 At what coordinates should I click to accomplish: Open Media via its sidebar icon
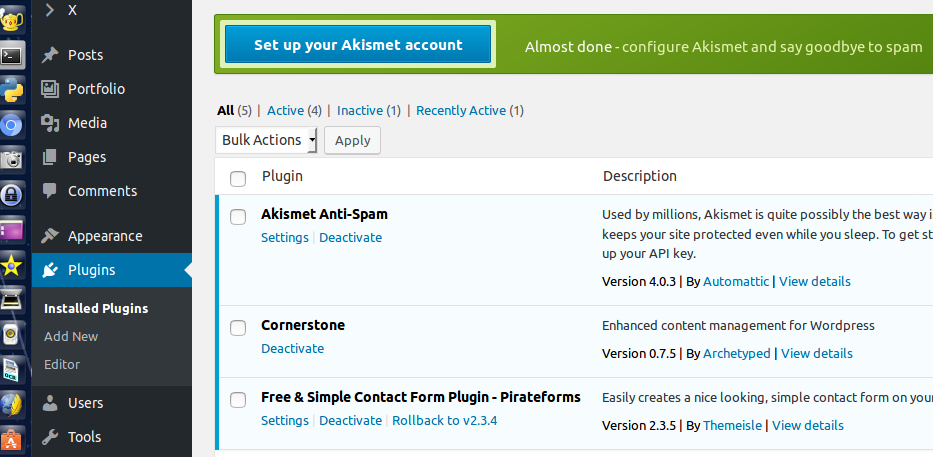(x=50, y=123)
